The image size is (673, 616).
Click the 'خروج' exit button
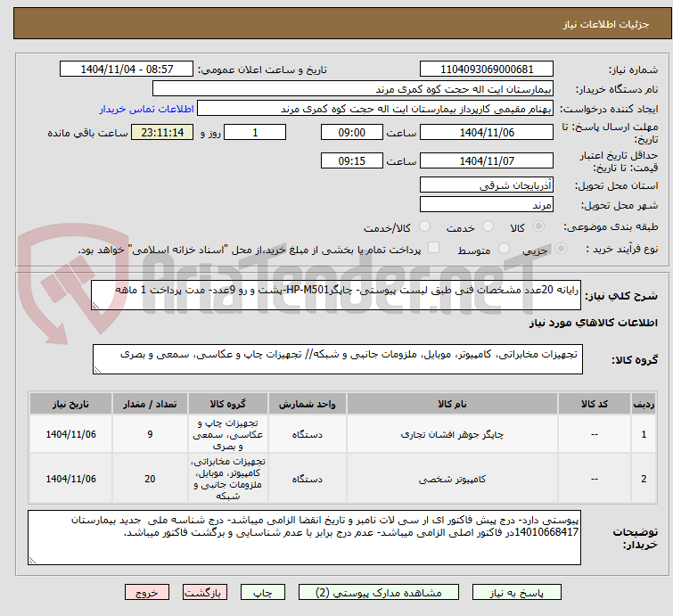(147, 593)
